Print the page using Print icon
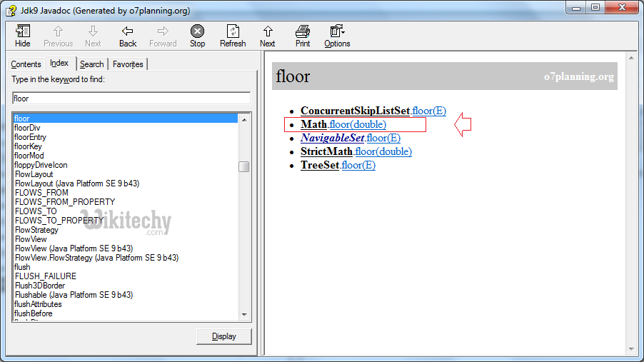 click(x=303, y=31)
